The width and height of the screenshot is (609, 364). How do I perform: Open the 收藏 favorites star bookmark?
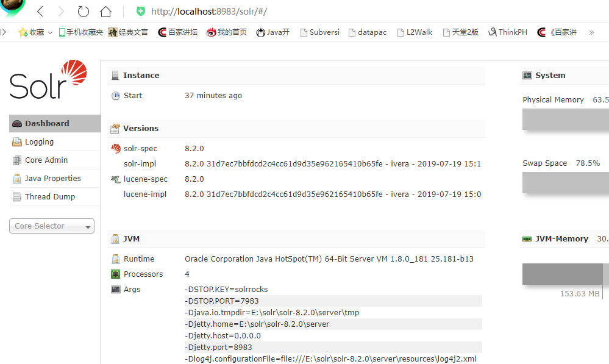tap(32, 32)
